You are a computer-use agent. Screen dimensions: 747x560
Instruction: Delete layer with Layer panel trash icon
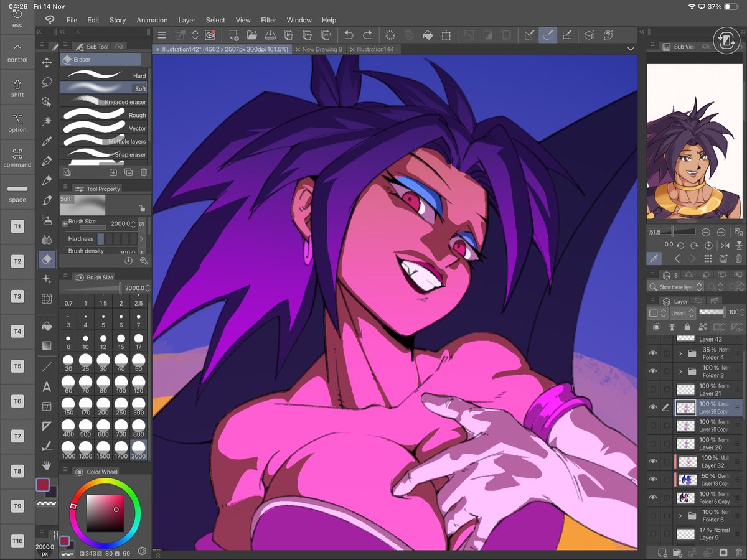point(738,552)
